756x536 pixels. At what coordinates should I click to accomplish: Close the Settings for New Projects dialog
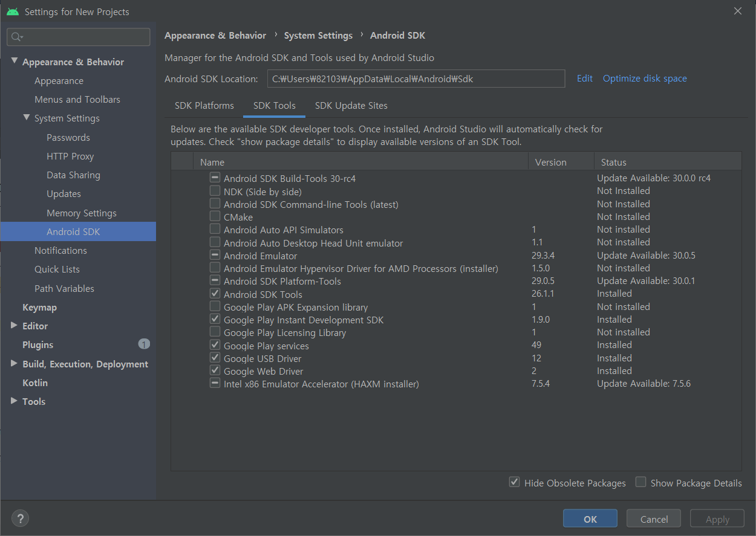[737, 11]
